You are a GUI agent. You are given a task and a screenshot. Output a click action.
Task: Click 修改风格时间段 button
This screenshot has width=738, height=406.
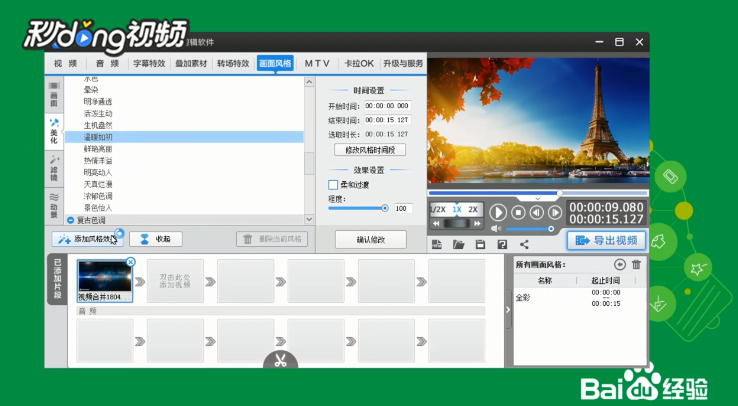370,150
